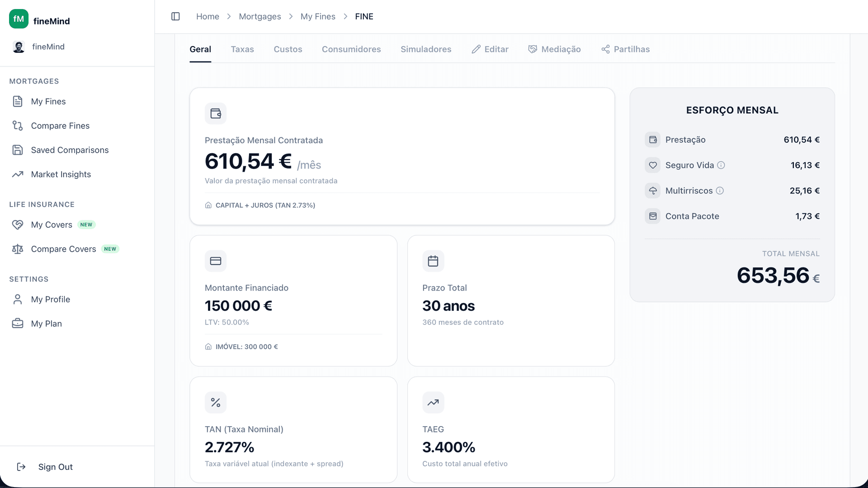This screenshot has width=868, height=488.
Task: Switch to the Taxas tab
Action: click(x=242, y=49)
